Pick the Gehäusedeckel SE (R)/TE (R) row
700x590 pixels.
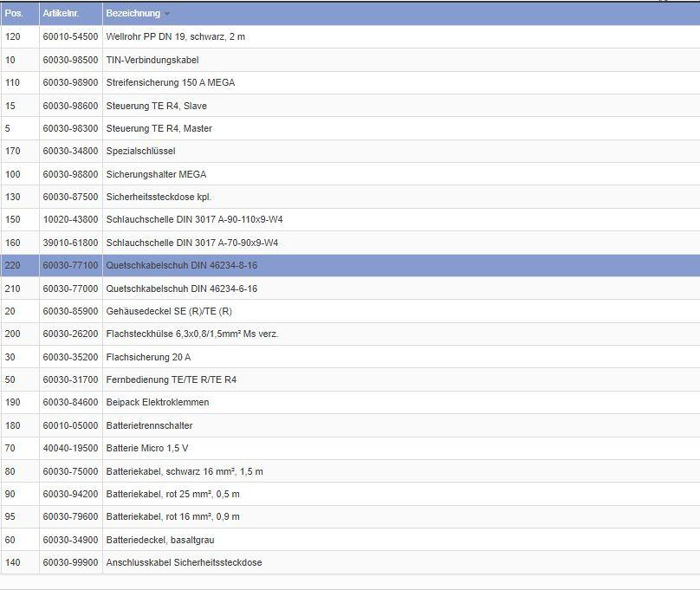coord(169,311)
